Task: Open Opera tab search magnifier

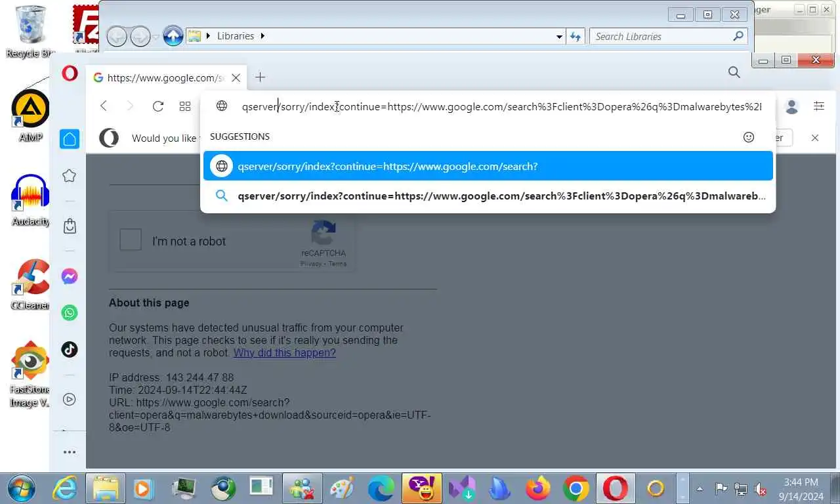Action: (734, 72)
